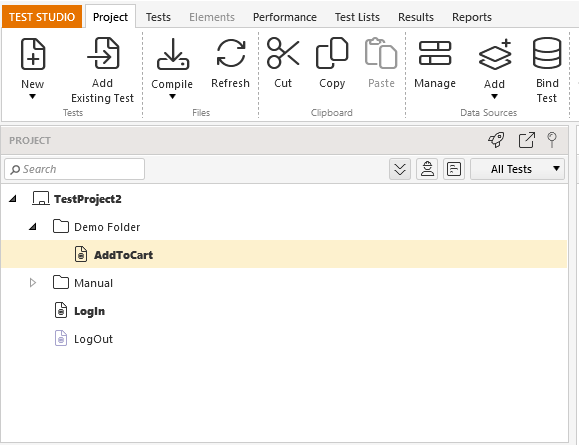The width and height of the screenshot is (579, 445).
Task: Open the Compile dropdown arrow
Action: pos(172,97)
